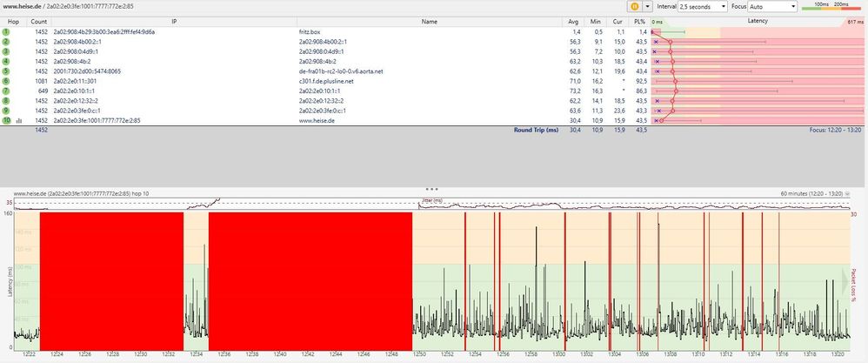Click the 13:00 tick on the time axis
This screenshot has width=868, height=363.
tap(558, 354)
